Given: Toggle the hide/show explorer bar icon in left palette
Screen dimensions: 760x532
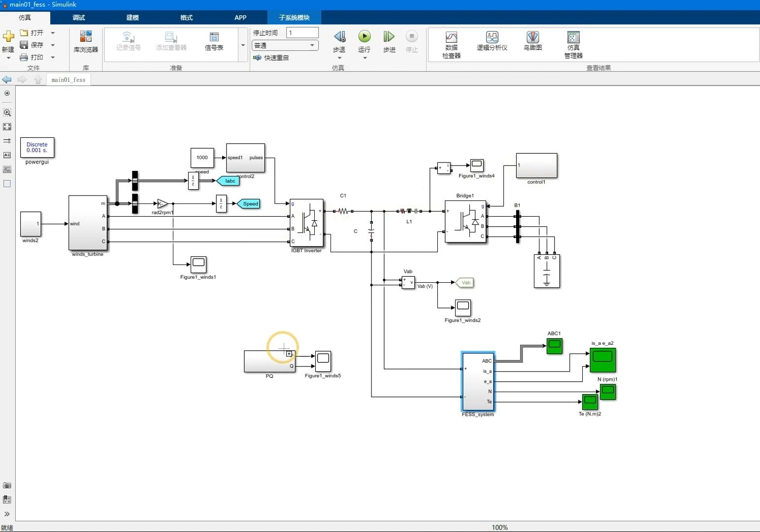Looking at the screenshot, I should (7, 93).
